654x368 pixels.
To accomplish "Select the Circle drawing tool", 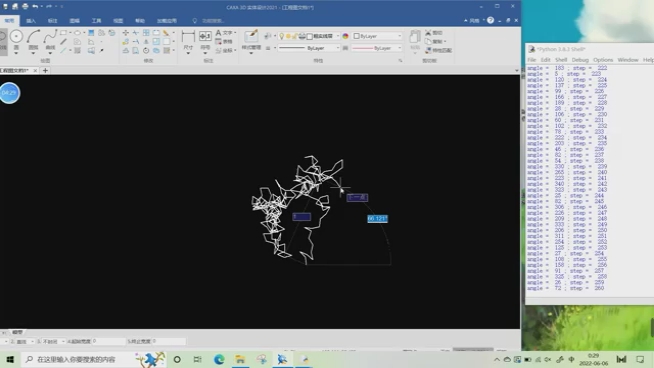I will (x=16, y=37).
